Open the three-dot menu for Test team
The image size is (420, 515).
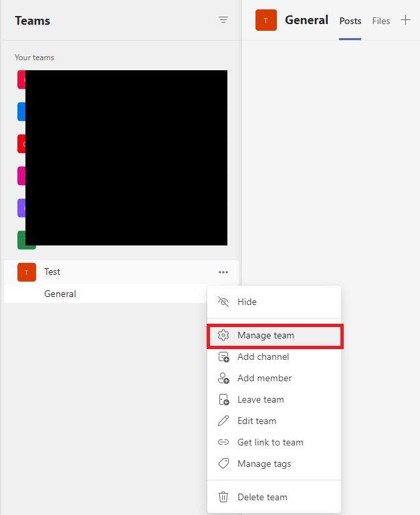(x=223, y=272)
